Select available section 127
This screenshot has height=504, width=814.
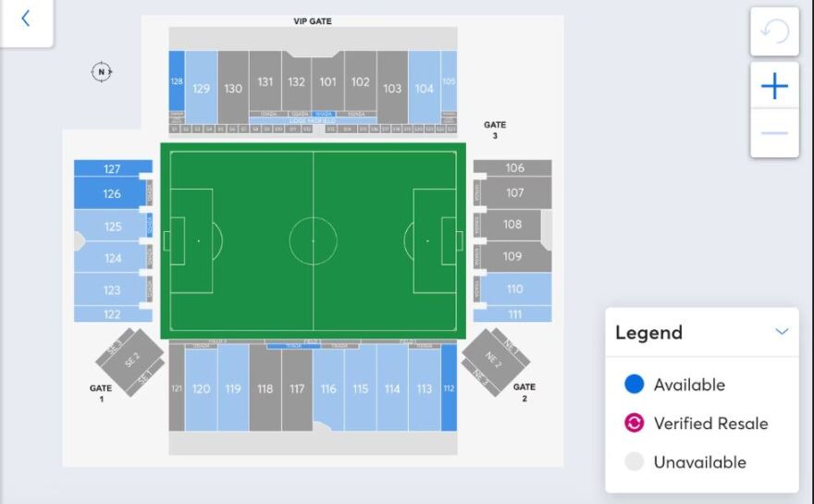[x=112, y=168]
